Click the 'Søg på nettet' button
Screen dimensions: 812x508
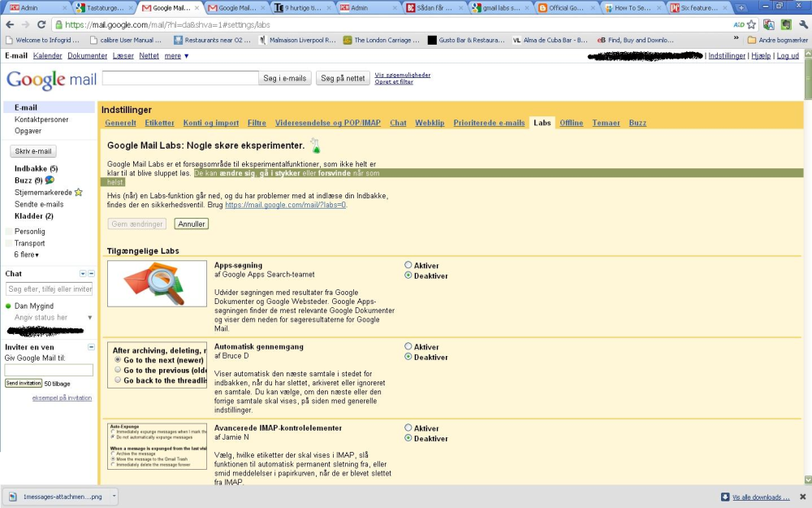coord(343,78)
